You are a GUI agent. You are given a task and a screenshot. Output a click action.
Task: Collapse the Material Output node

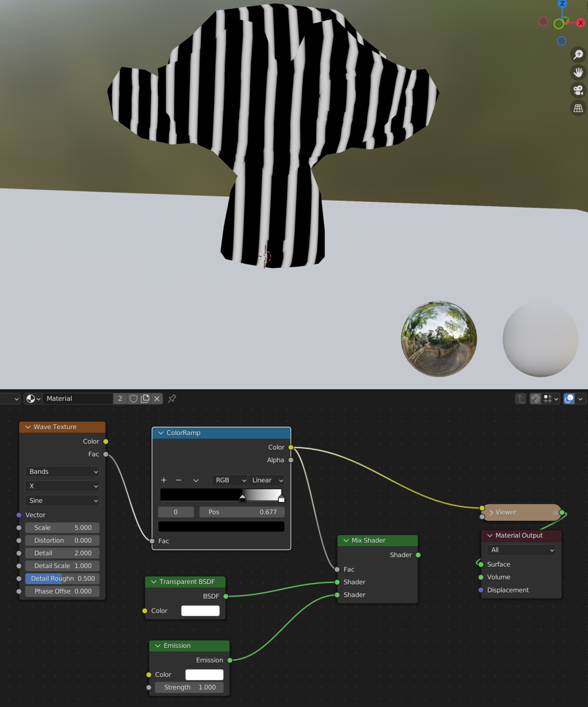pos(490,536)
